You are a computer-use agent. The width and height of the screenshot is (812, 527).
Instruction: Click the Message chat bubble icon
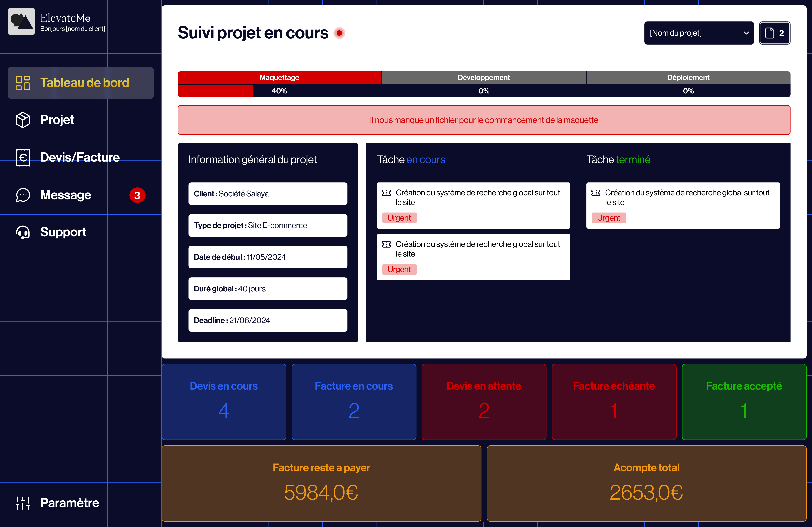click(23, 195)
